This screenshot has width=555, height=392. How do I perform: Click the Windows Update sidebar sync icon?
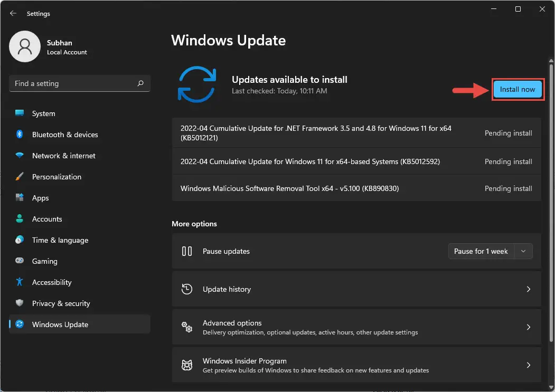[x=20, y=324]
